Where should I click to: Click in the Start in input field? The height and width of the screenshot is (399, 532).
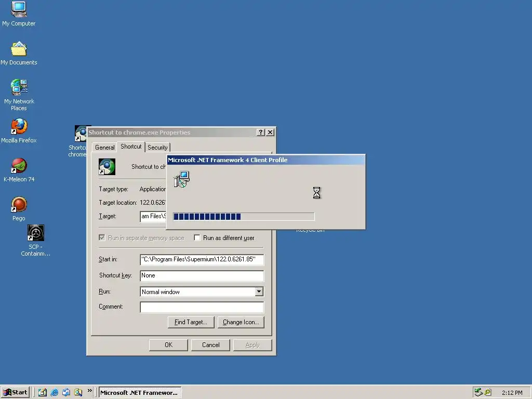(x=202, y=260)
